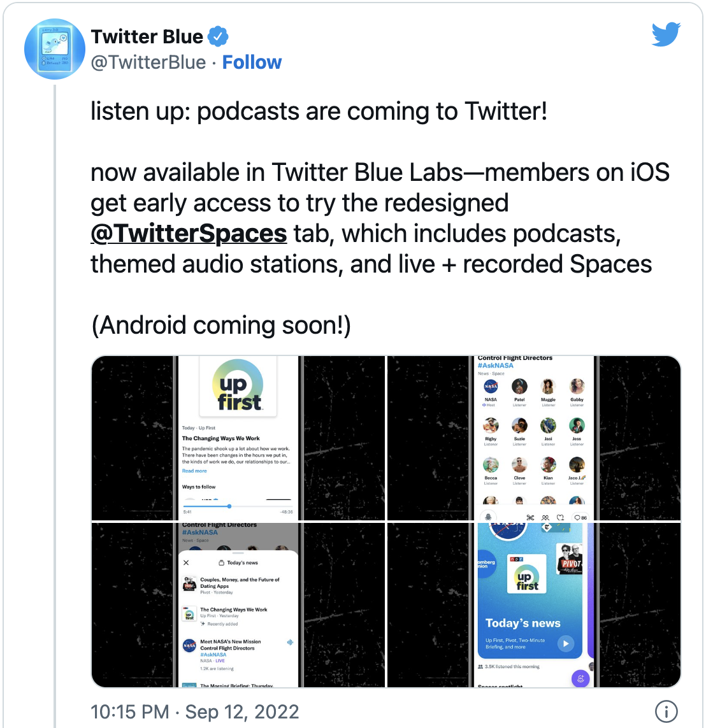Open the tweet info circle icon
Screen dimensions: 706x728
pyautogui.click(x=666, y=711)
